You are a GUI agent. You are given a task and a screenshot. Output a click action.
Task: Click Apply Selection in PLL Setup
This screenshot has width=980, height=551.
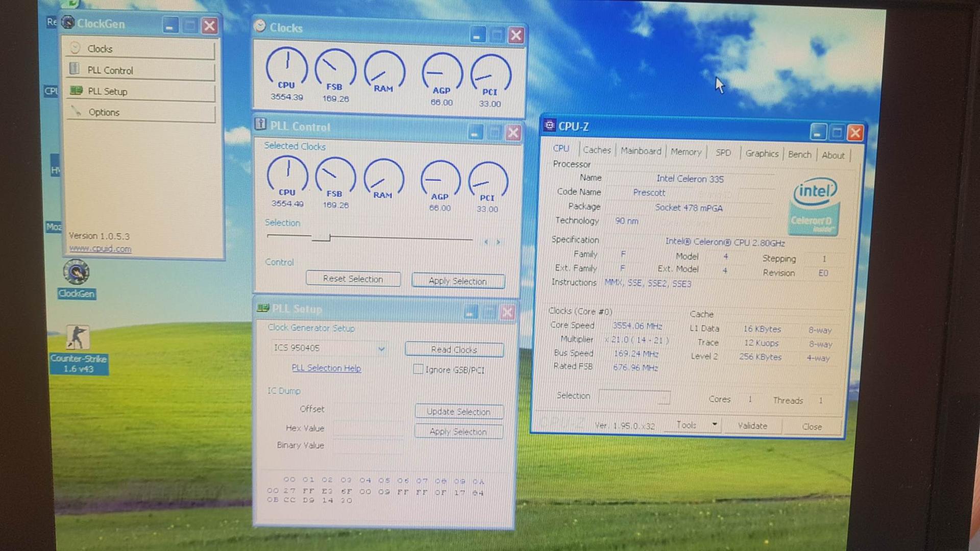click(x=458, y=432)
